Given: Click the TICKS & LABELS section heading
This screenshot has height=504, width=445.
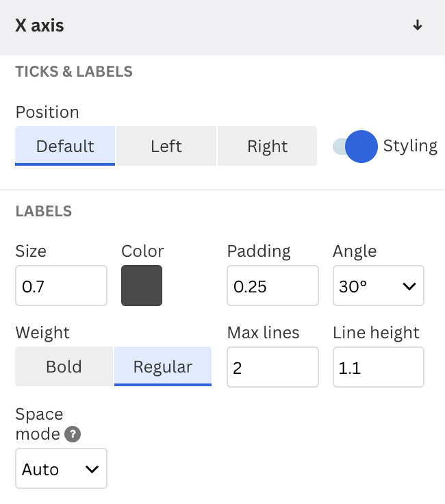Looking at the screenshot, I should pos(74,71).
